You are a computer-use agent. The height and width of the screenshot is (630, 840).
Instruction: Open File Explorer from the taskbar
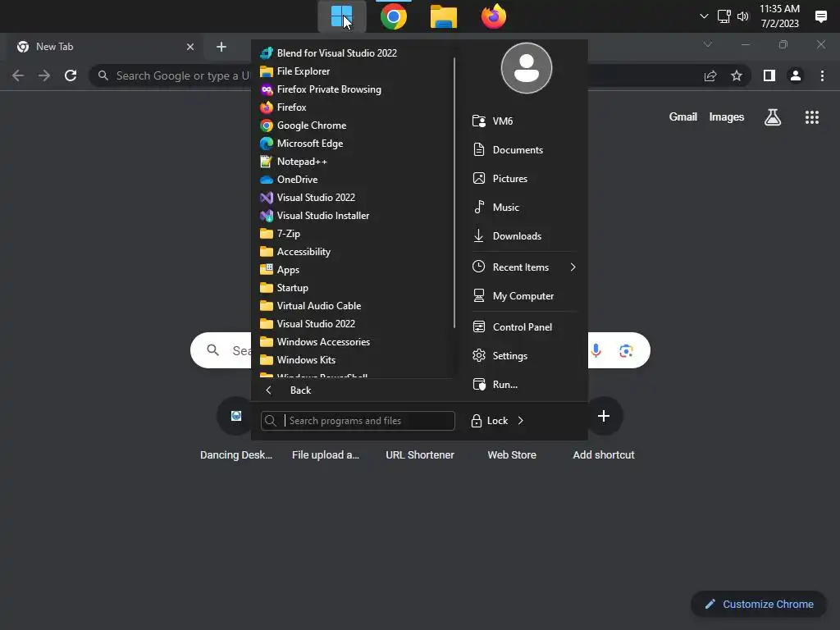coord(444,16)
